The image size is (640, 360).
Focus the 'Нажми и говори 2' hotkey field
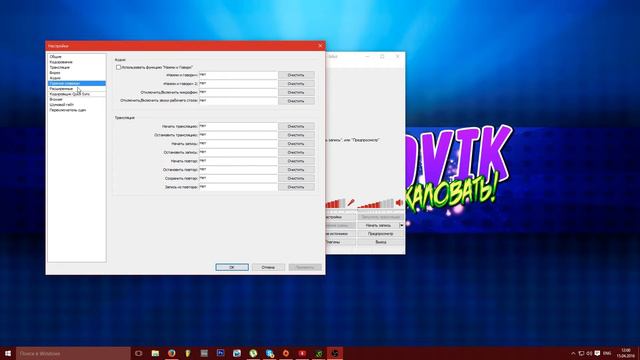238,84
